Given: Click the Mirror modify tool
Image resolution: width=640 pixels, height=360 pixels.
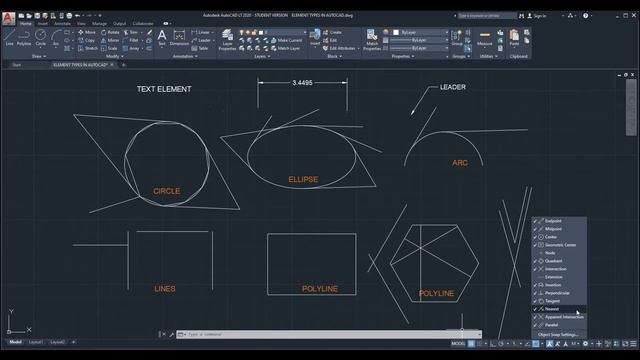Looking at the screenshot, I should [110, 40].
